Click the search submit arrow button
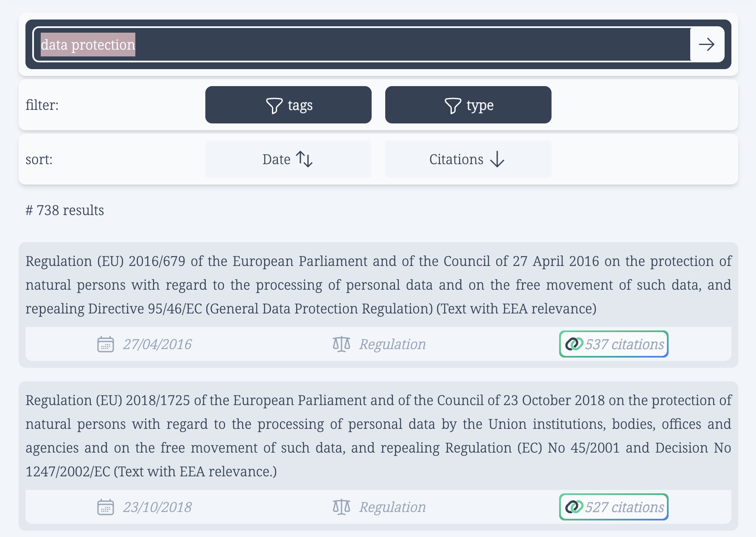Image resolution: width=756 pixels, height=537 pixels. click(707, 45)
